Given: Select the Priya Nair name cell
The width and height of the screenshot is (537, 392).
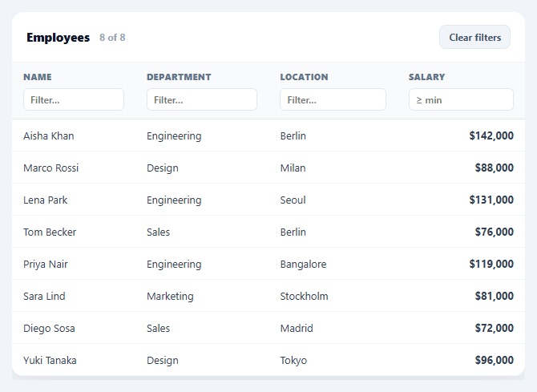Looking at the screenshot, I should click(46, 265).
